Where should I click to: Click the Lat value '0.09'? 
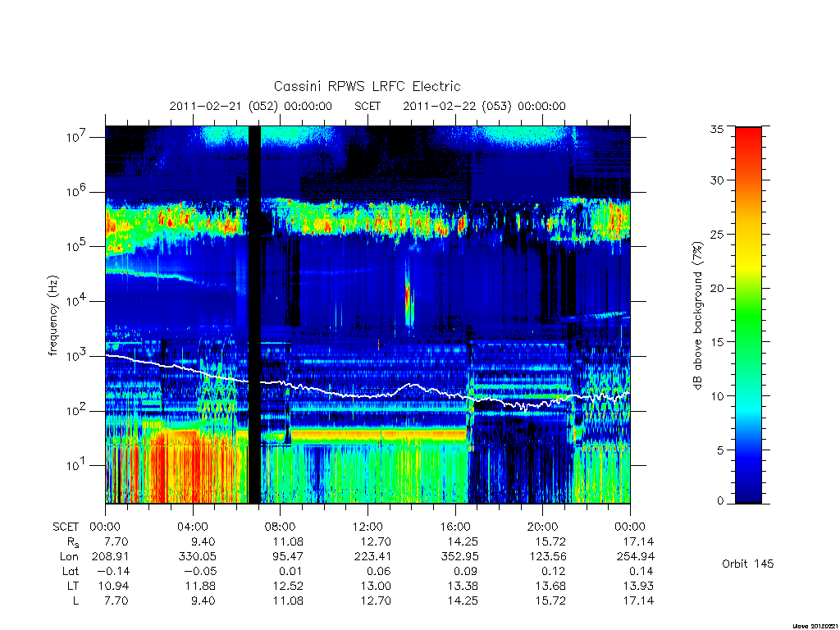pyautogui.click(x=466, y=571)
